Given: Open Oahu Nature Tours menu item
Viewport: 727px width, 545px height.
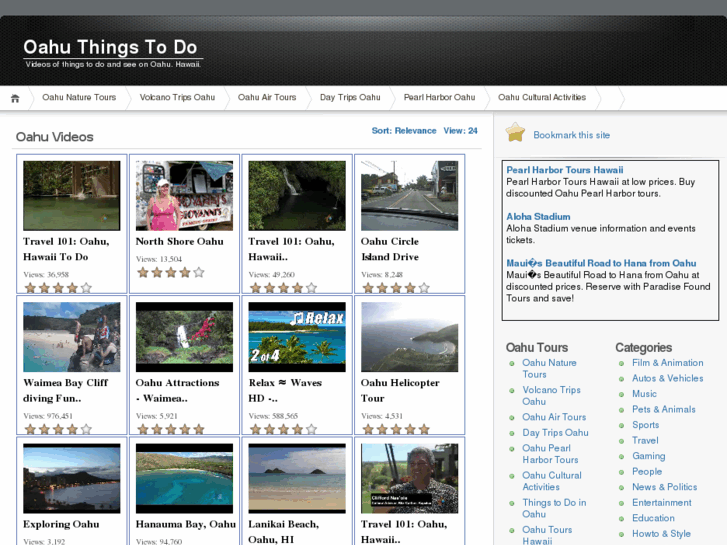Looking at the screenshot, I should [79, 97].
